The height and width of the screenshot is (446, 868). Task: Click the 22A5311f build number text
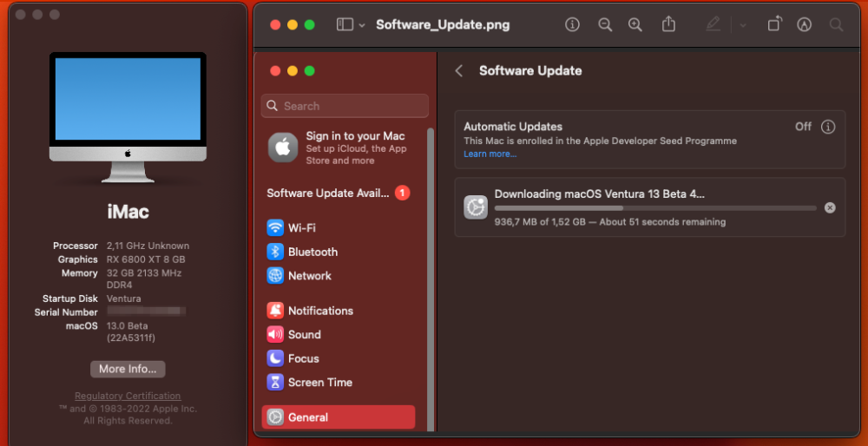[131, 338]
